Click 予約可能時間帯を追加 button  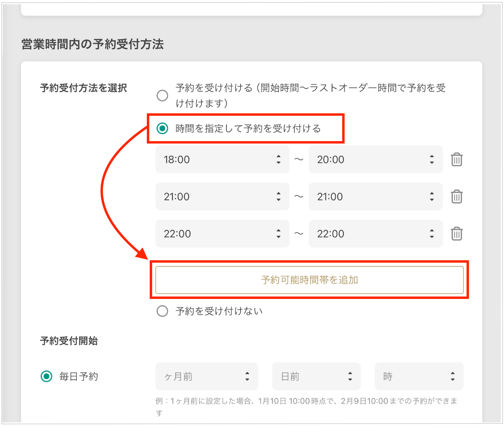click(309, 280)
